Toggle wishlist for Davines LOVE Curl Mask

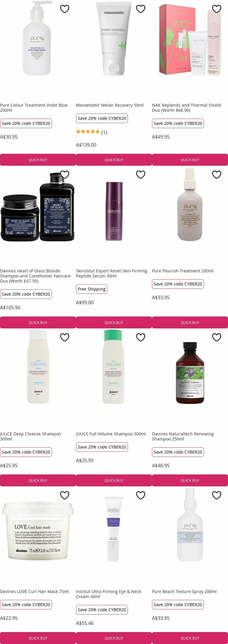(64, 495)
